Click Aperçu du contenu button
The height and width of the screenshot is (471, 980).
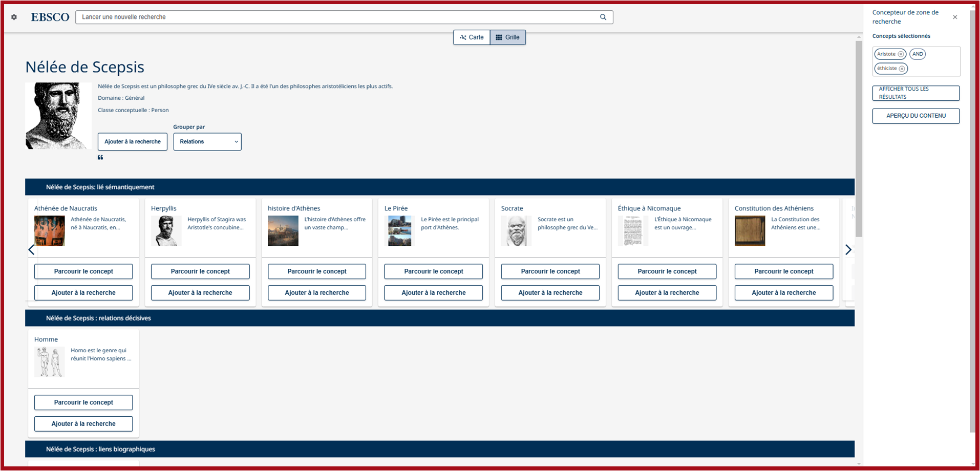(915, 116)
